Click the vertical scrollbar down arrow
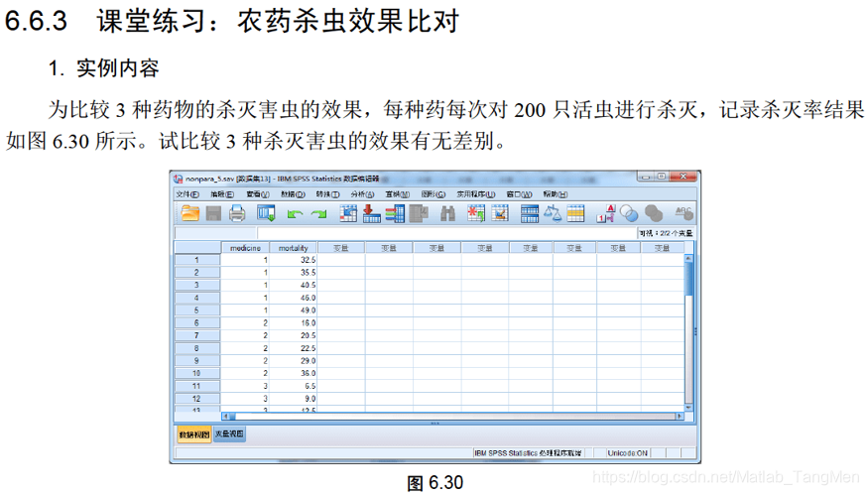This screenshot has height=495, width=868. [x=688, y=408]
